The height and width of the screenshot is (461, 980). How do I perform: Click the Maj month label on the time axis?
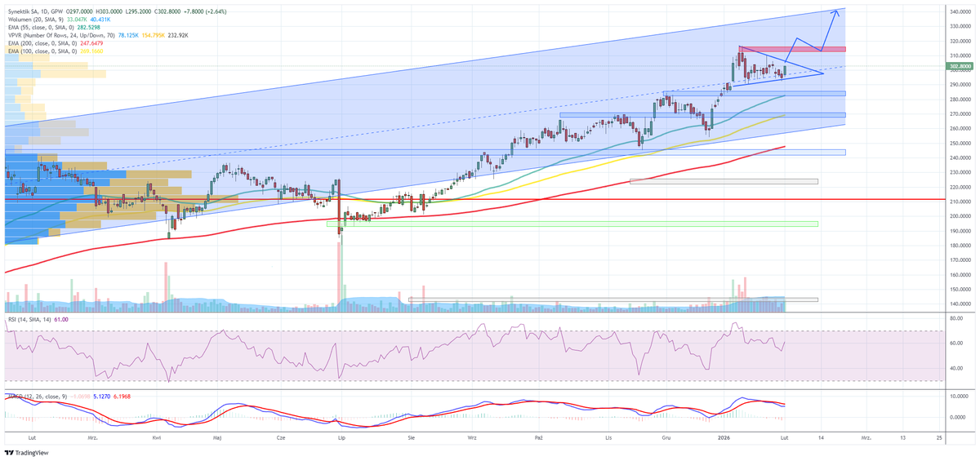(217, 437)
